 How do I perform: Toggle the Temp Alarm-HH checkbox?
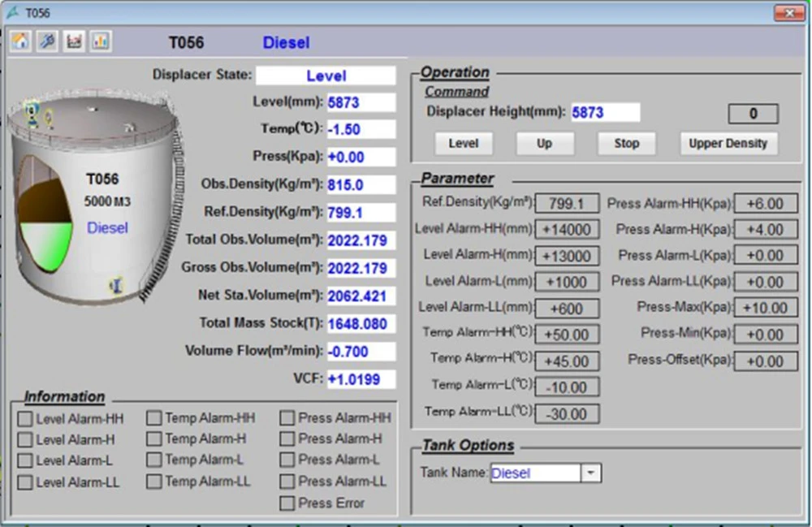click(x=153, y=417)
